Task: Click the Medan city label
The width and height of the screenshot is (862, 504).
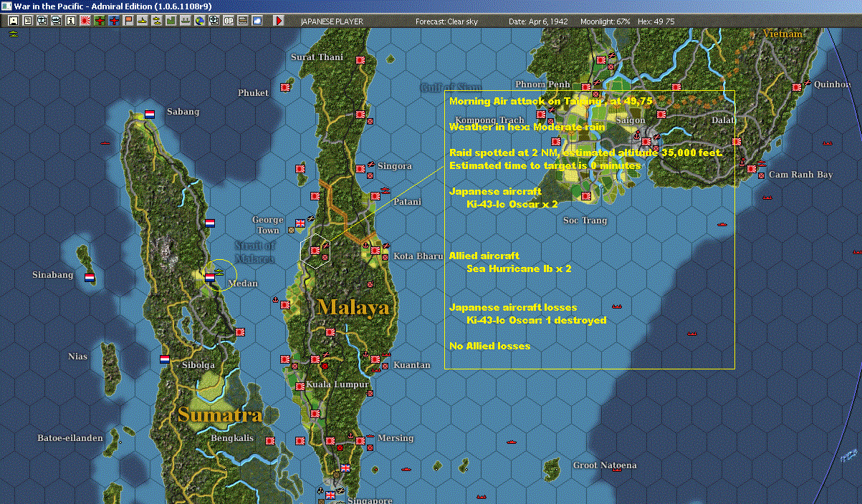Action: coord(242,283)
